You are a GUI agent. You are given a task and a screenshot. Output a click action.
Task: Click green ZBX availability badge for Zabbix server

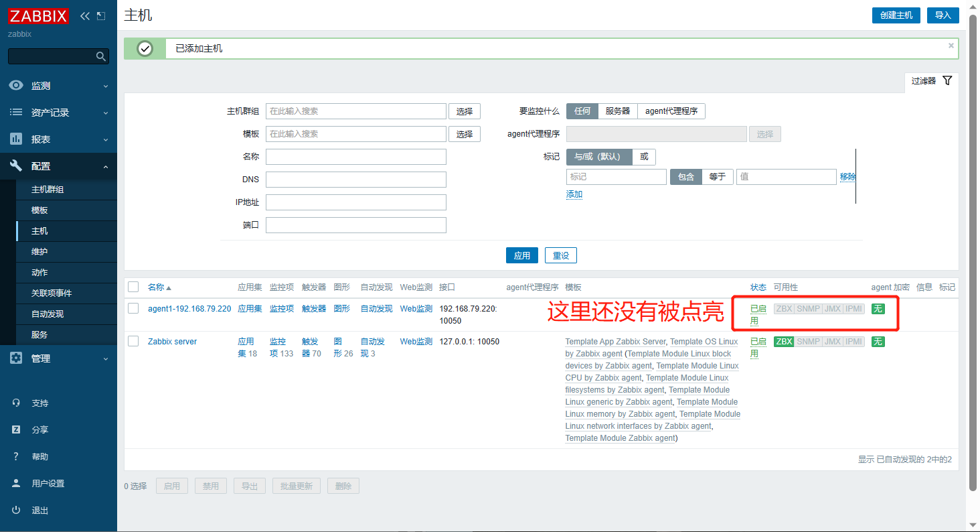784,342
